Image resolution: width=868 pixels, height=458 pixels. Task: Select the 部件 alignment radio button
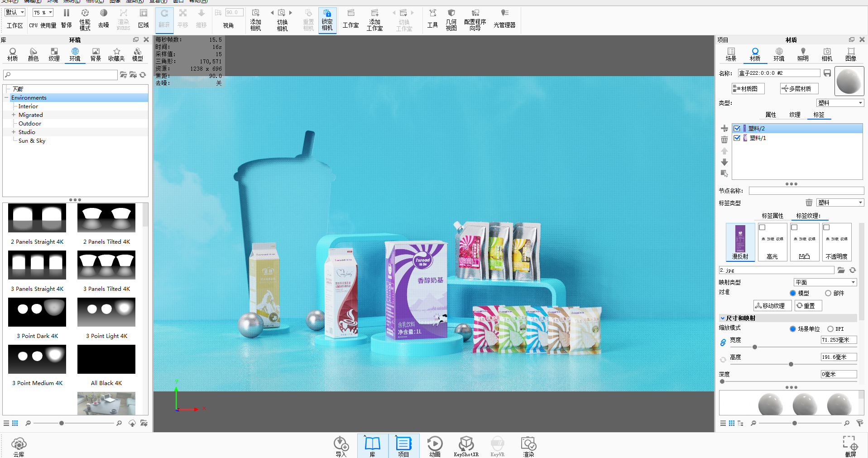coord(828,293)
